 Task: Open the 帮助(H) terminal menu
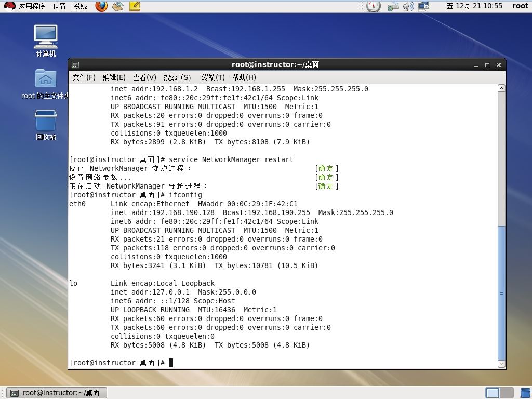tap(244, 78)
